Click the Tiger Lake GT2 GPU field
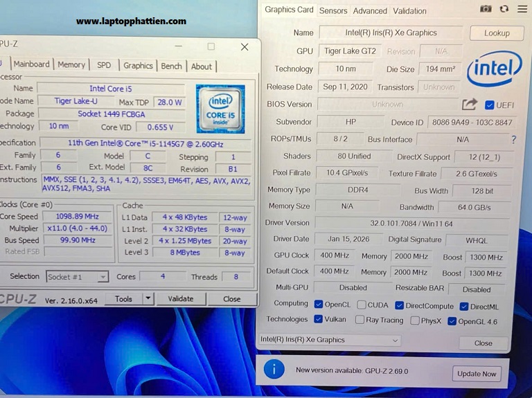This screenshot has width=532, height=398. coord(350,51)
